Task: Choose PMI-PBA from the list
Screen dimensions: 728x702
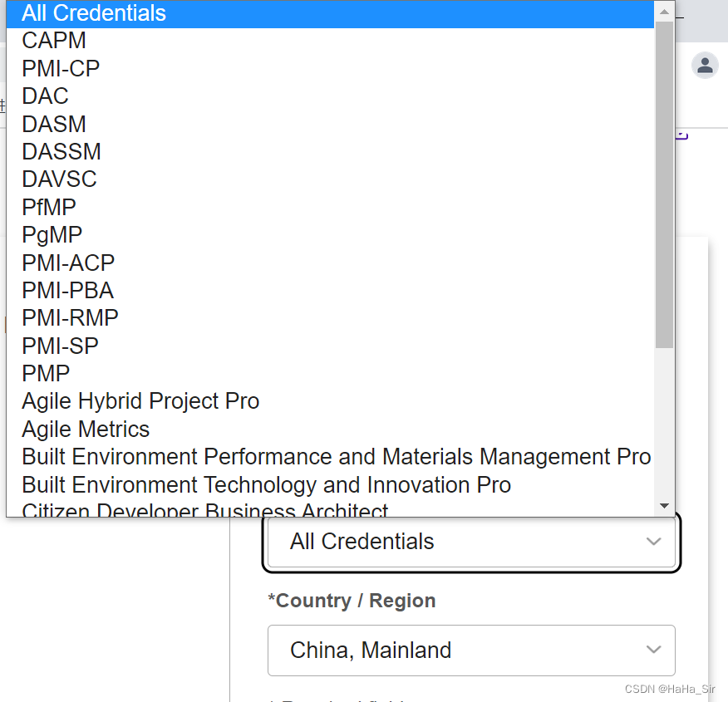Action: (330, 291)
